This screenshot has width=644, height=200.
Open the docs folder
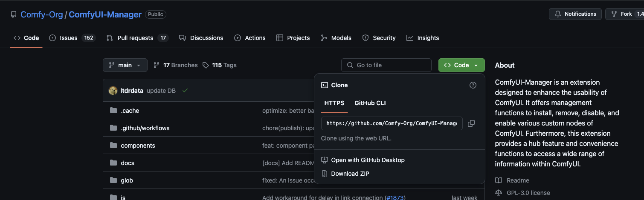128,163
